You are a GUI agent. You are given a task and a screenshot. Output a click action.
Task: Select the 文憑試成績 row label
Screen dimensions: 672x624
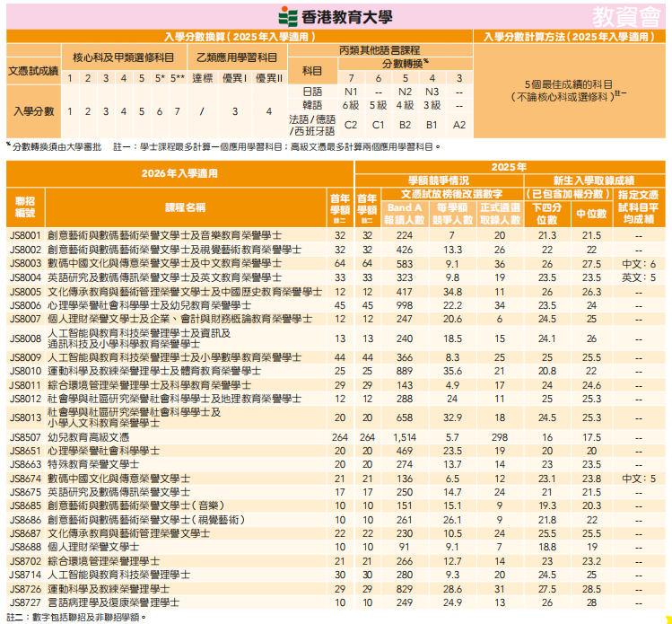[x=33, y=71]
